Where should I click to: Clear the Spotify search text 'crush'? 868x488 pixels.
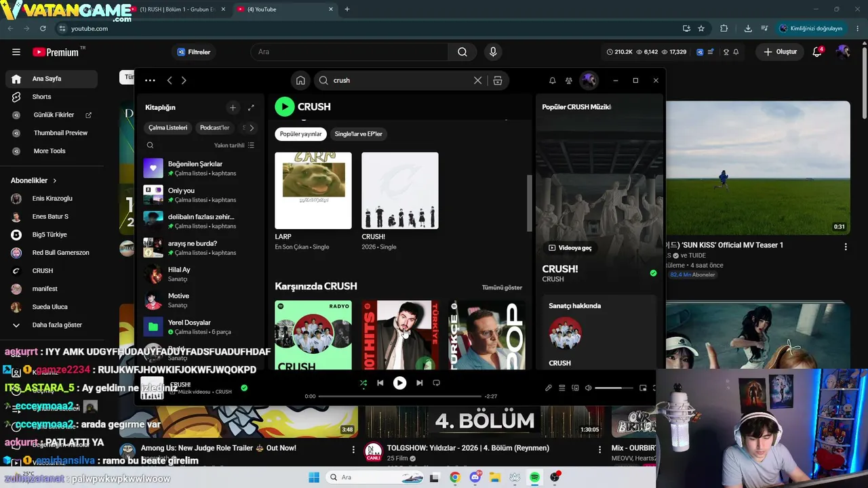477,80
